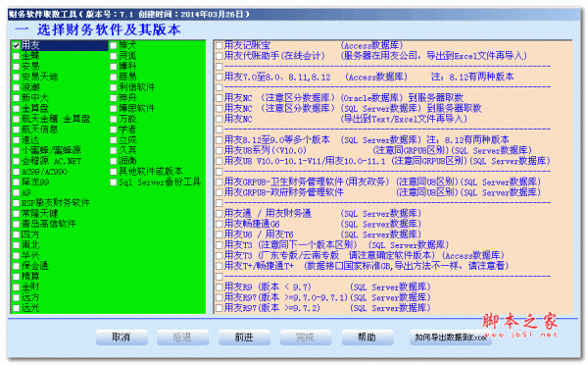Check 航天金穗 金算盘 option
Viewport: 588px width, 365px height.
(x=16, y=119)
